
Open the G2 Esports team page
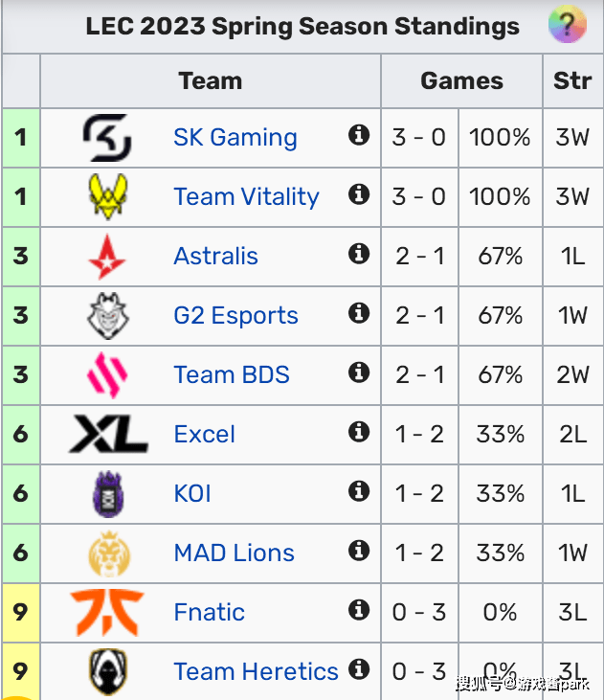[x=235, y=316]
